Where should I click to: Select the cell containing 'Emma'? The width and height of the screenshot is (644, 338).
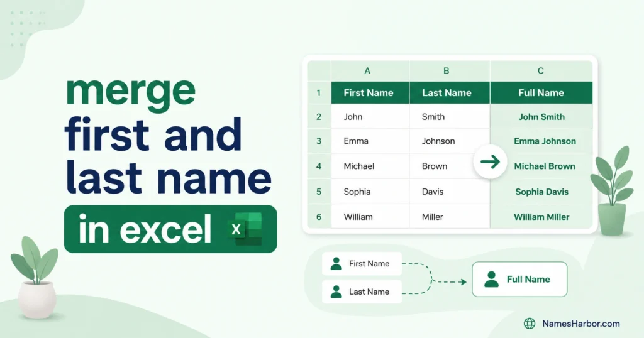point(370,141)
